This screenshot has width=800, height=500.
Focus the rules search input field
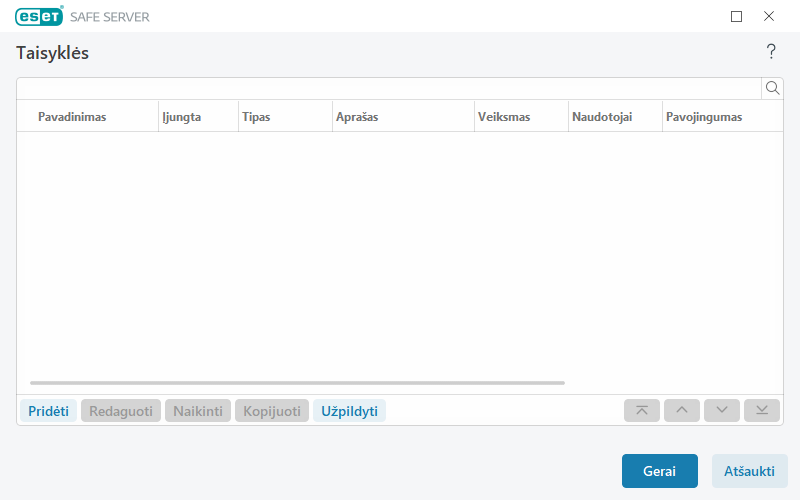pyautogui.click(x=388, y=88)
